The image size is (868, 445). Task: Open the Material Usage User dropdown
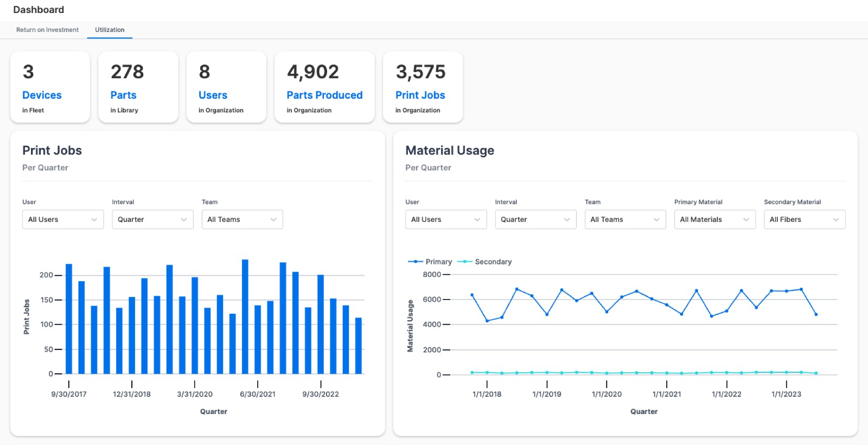[x=446, y=219]
